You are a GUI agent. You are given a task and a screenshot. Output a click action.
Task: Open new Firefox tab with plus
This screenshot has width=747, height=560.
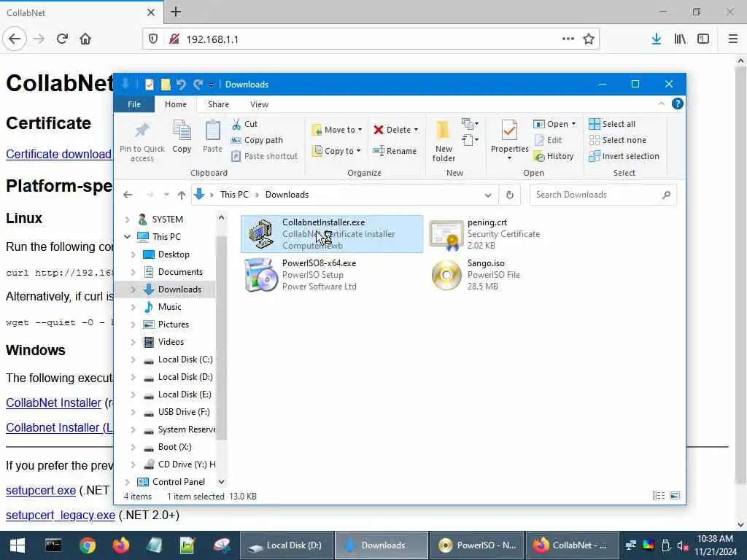pyautogui.click(x=176, y=12)
